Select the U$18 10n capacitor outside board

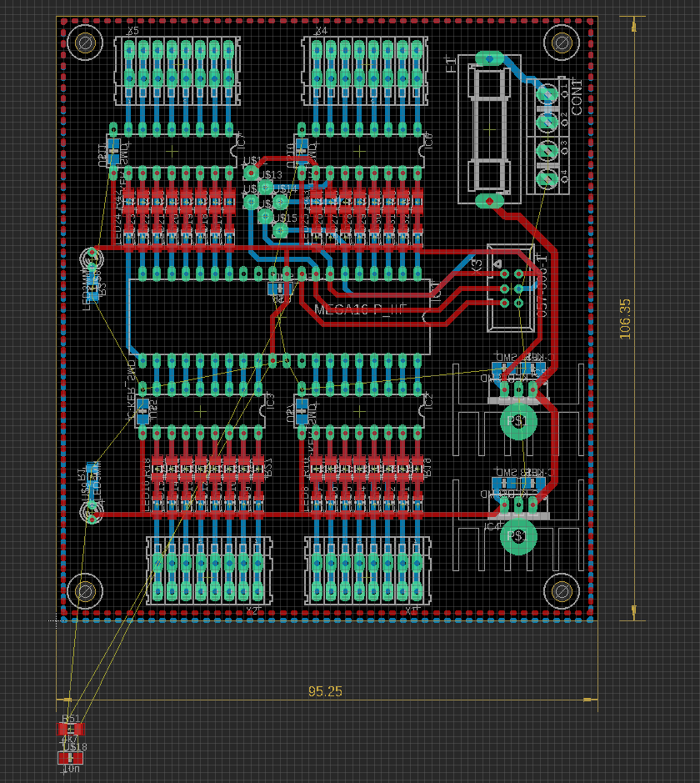click(x=72, y=757)
